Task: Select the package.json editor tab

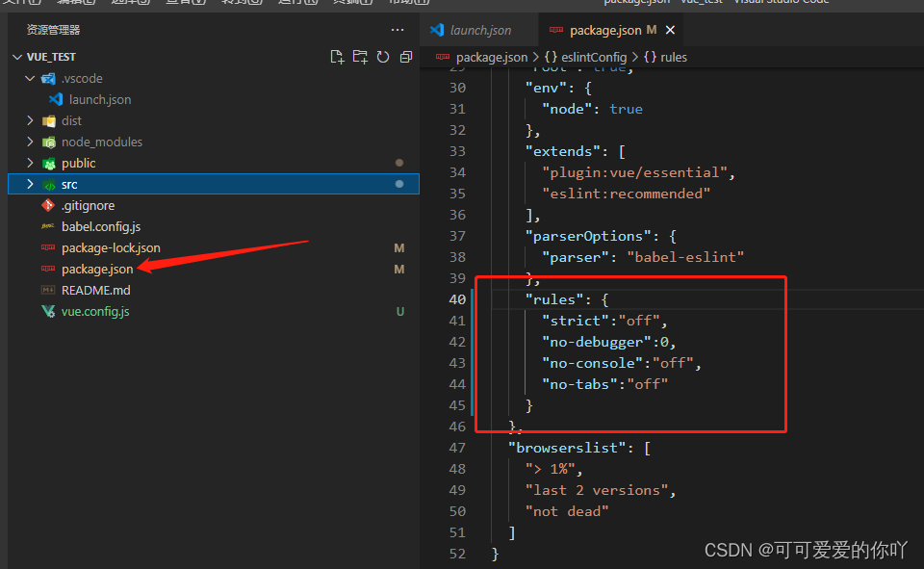Action: coord(605,30)
